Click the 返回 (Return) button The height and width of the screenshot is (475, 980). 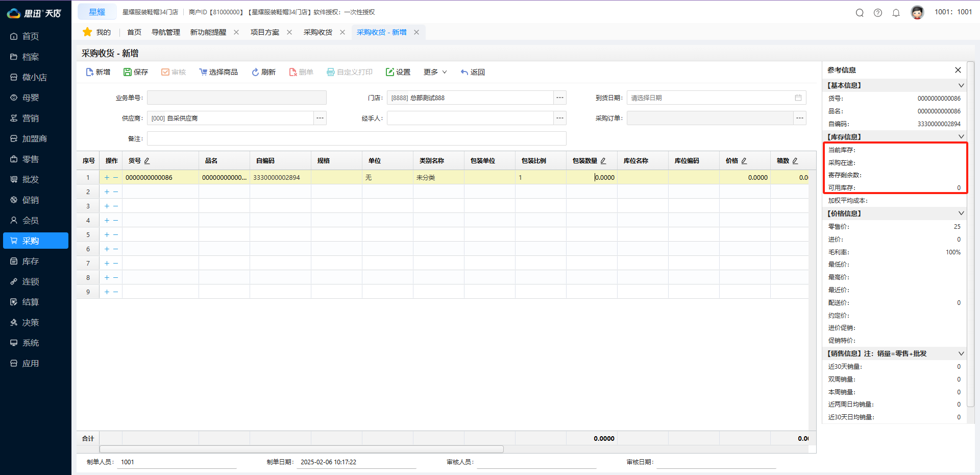[x=472, y=72]
